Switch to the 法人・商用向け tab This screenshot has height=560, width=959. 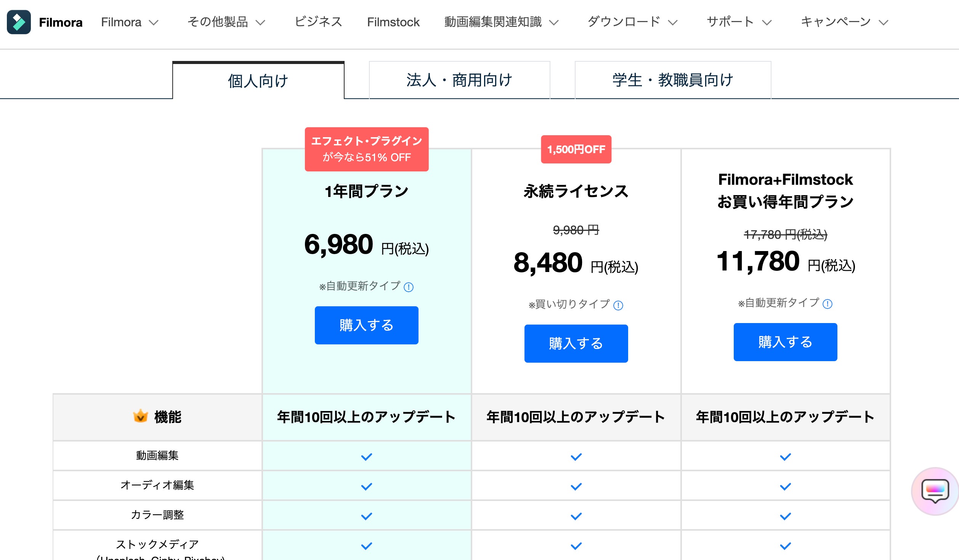coord(459,80)
